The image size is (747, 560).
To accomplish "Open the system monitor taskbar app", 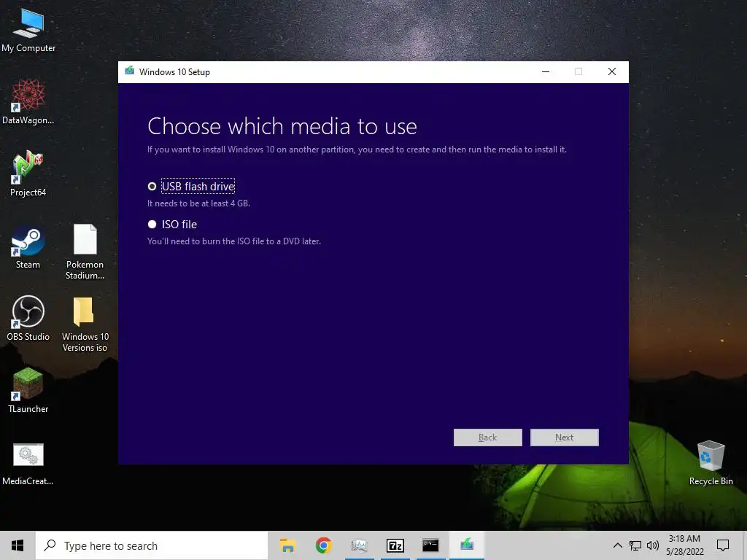I will click(x=359, y=545).
